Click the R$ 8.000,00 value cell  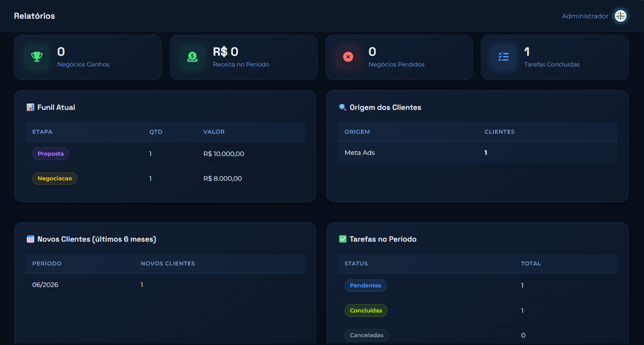coord(223,178)
